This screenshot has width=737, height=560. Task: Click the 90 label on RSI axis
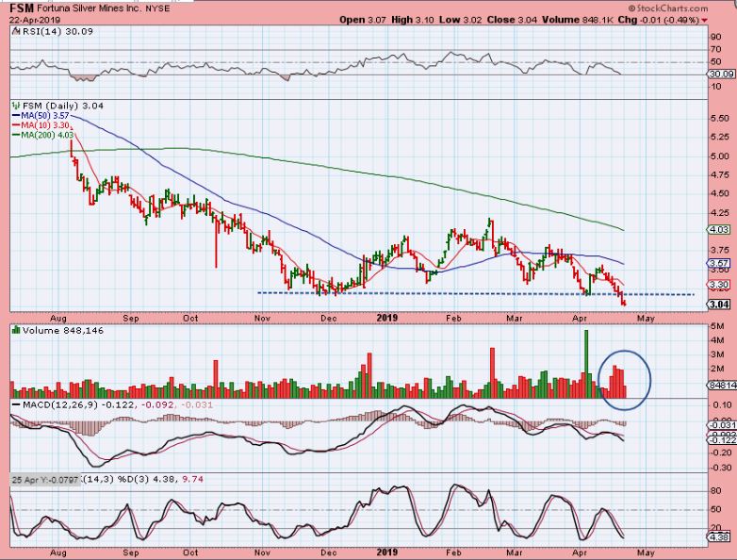click(716, 37)
